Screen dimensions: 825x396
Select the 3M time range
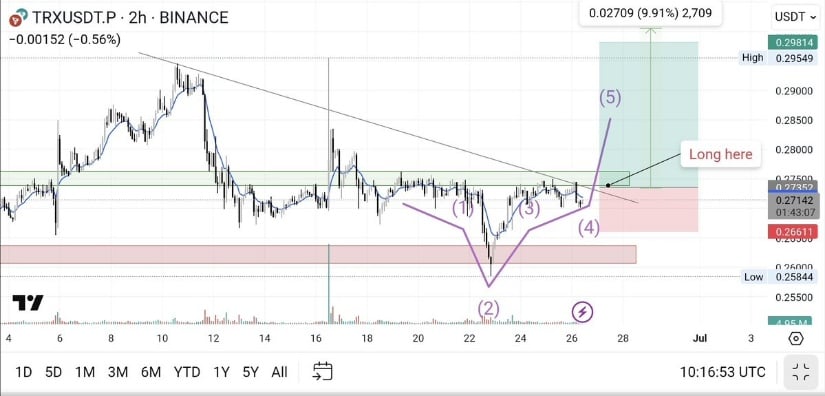[118, 372]
